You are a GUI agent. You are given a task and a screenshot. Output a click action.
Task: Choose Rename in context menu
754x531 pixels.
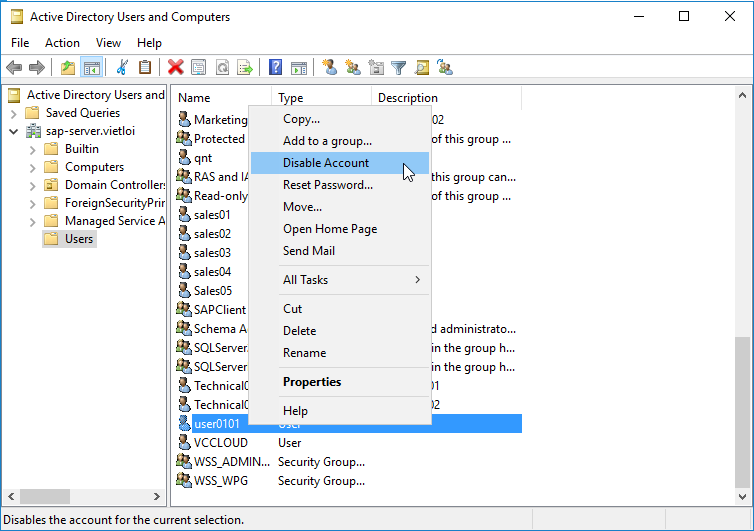coord(339,353)
